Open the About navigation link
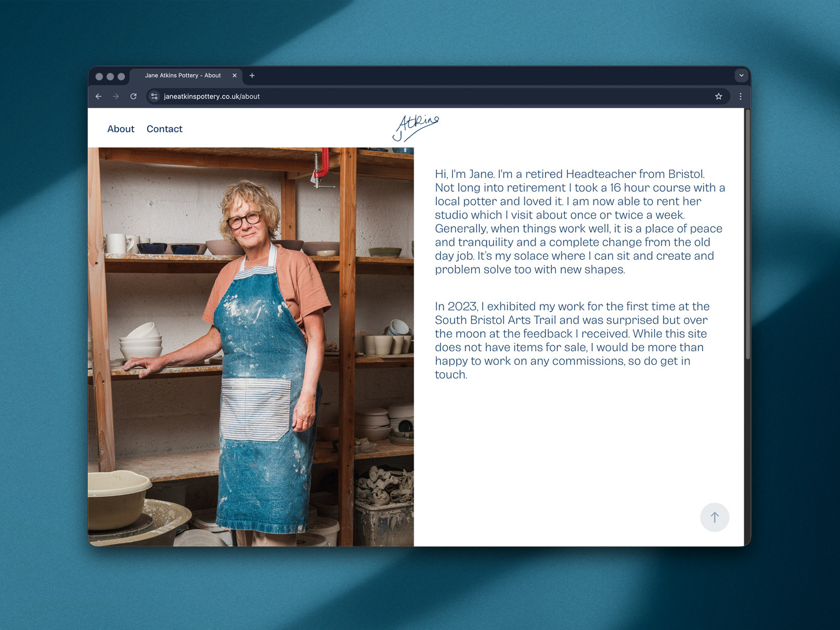The width and height of the screenshot is (840, 630). (x=121, y=129)
